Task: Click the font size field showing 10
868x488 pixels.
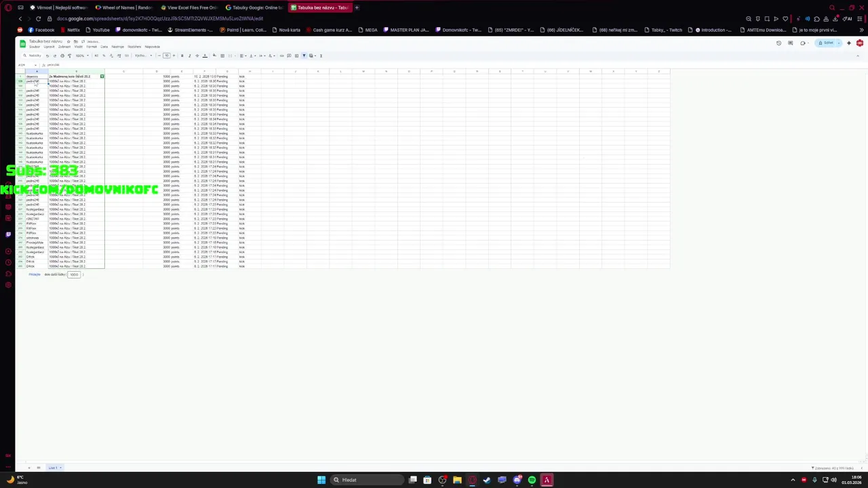Action: pos(166,56)
